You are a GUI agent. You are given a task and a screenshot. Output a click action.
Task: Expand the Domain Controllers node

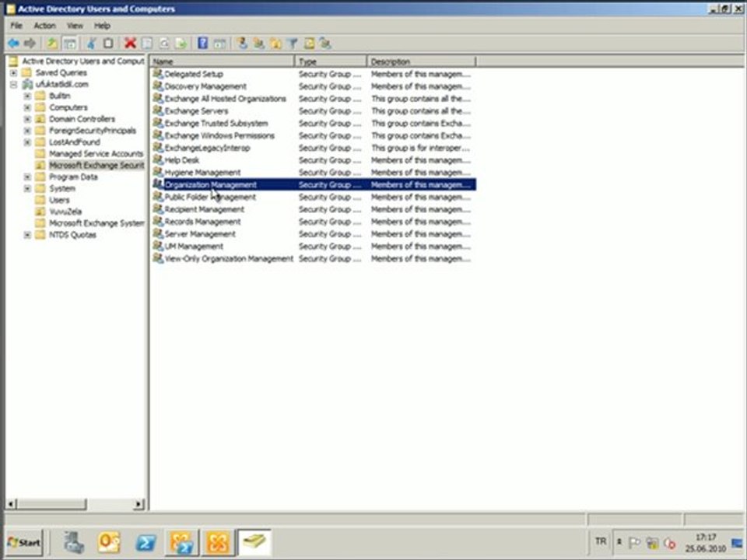tap(28, 119)
